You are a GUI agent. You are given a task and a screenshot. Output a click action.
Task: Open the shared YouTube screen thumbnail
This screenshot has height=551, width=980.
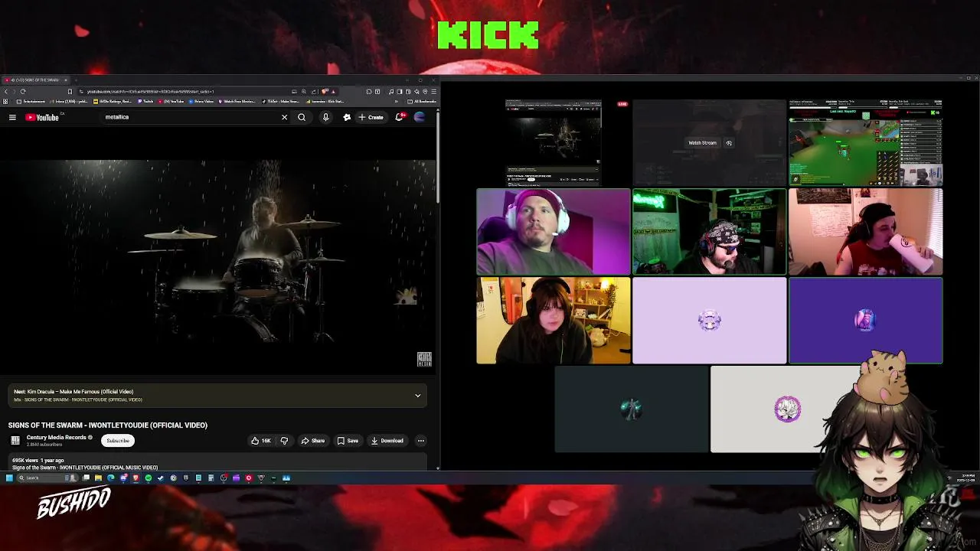point(554,142)
